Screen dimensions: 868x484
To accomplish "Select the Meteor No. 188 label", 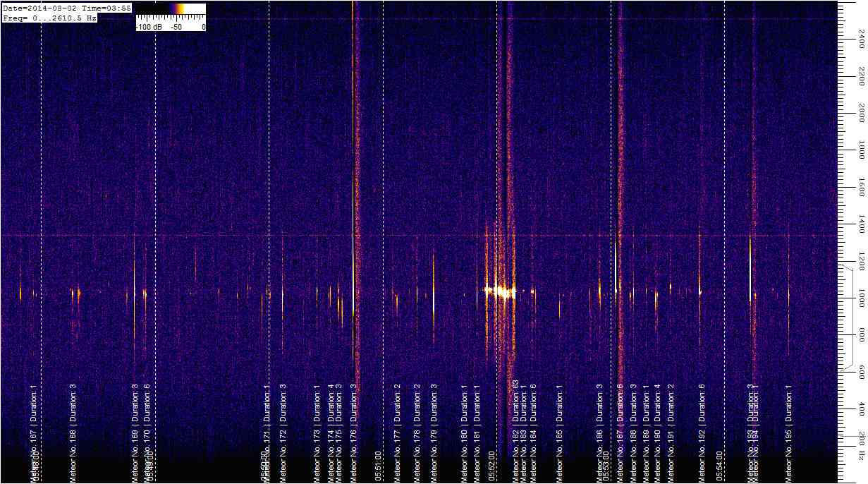I will (x=633, y=432).
